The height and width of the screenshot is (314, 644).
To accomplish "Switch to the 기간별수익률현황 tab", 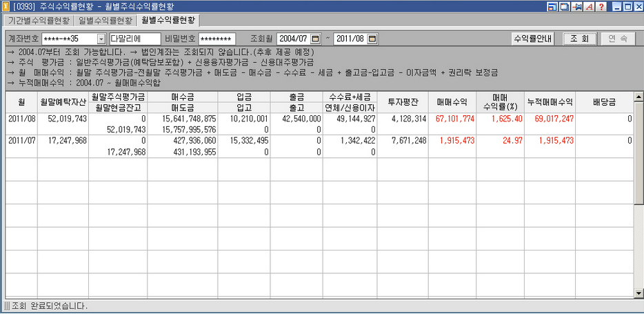I will click(x=39, y=20).
